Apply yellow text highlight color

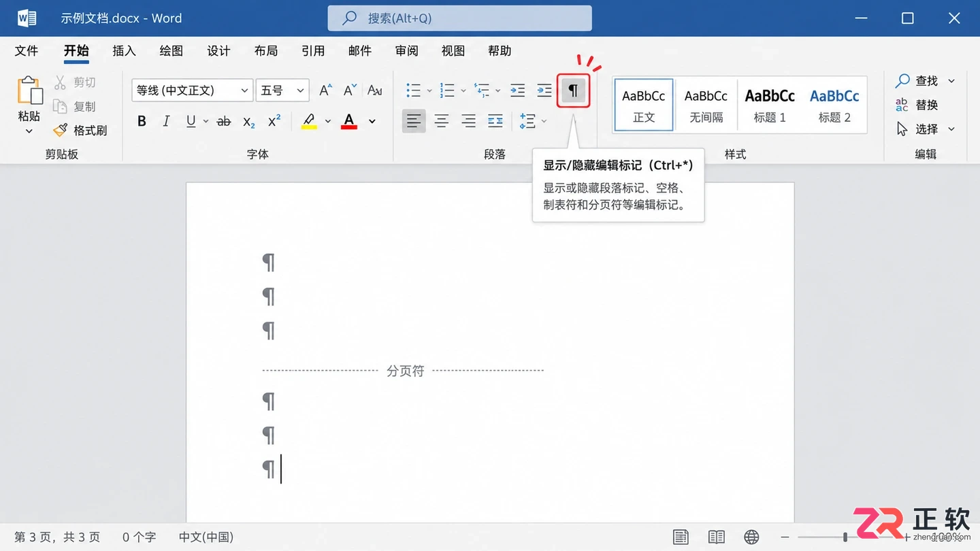click(x=309, y=121)
